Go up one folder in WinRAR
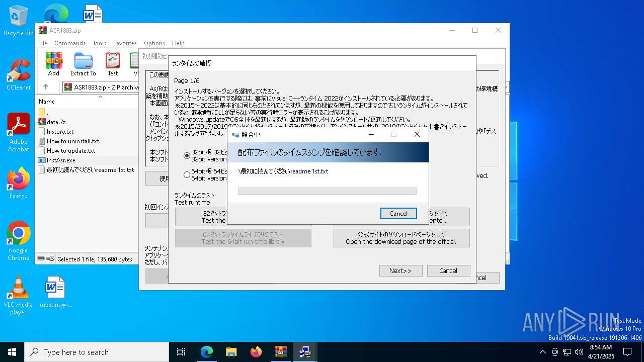The width and height of the screenshot is (644, 362). tap(46, 87)
